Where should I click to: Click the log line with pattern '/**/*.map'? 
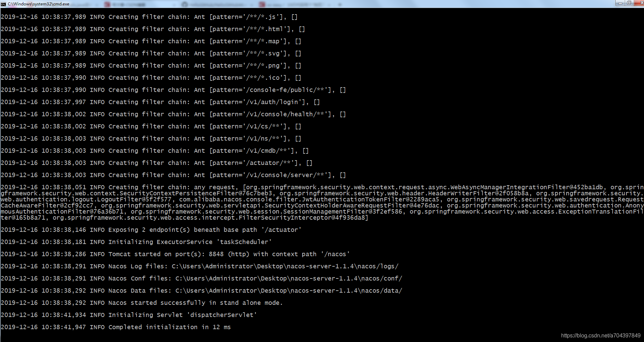(151, 41)
